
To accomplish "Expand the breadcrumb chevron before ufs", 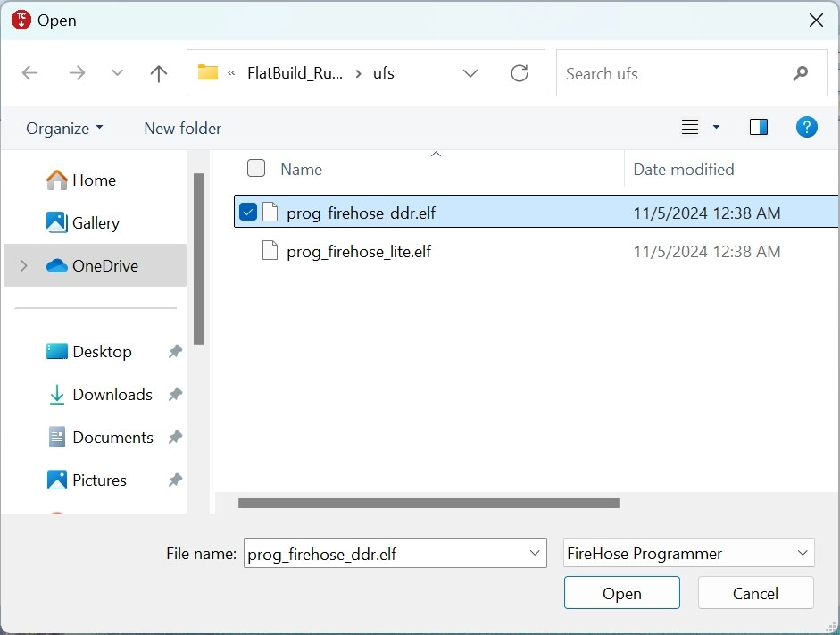I will click(x=358, y=73).
